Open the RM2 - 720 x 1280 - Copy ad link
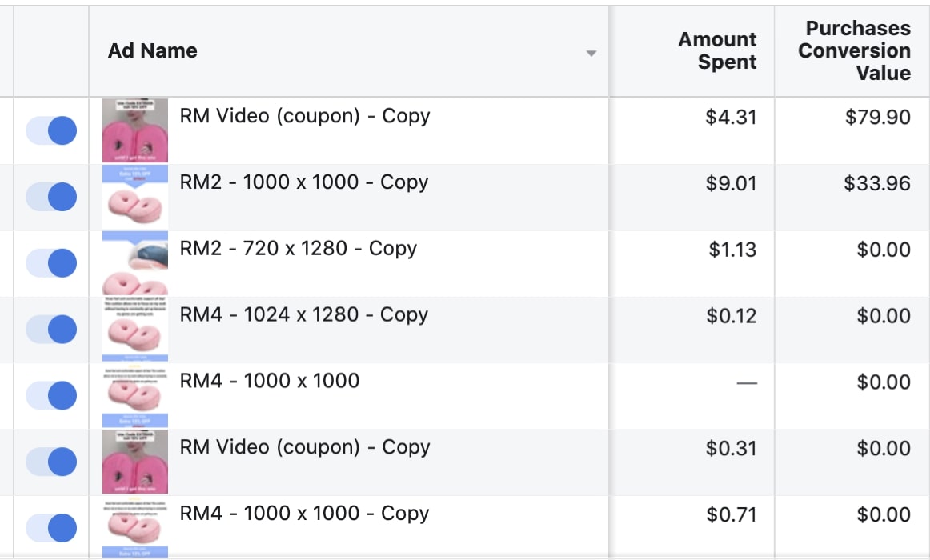 300,249
